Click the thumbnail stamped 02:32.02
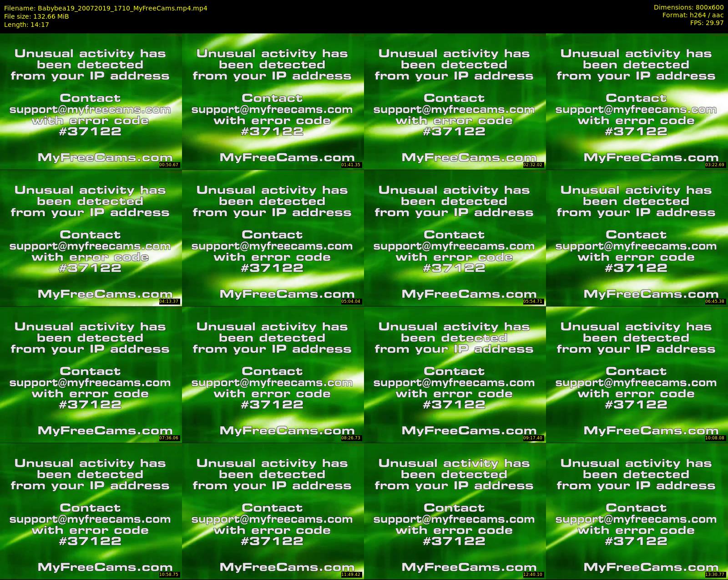The image size is (728, 580). click(455, 102)
